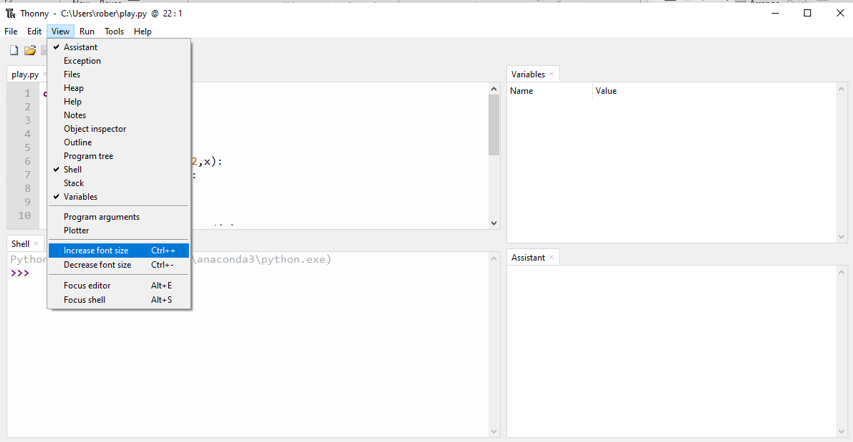Click the Focus editor entry
Screen dimensions: 853x442
tap(87, 286)
